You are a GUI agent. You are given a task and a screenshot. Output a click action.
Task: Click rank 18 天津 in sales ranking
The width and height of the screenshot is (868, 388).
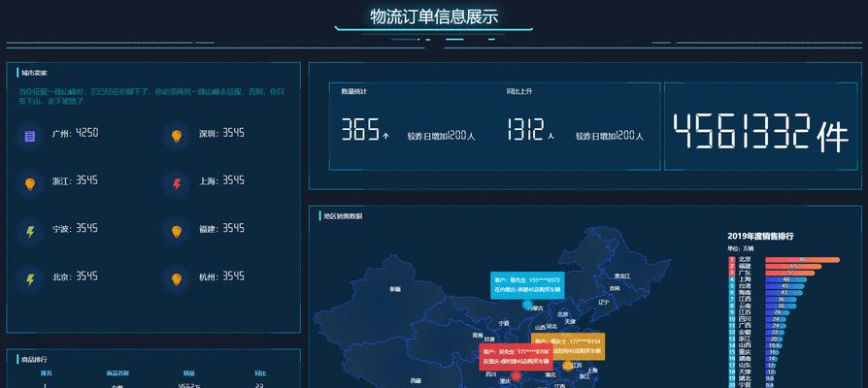click(x=745, y=372)
